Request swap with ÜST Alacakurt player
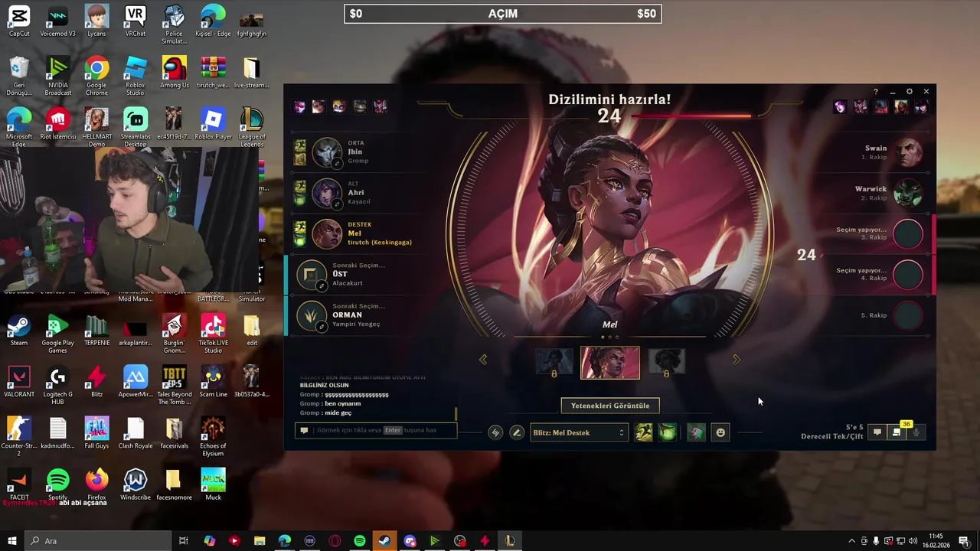The height and width of the screenshot is (551, 980). [322, 286]
